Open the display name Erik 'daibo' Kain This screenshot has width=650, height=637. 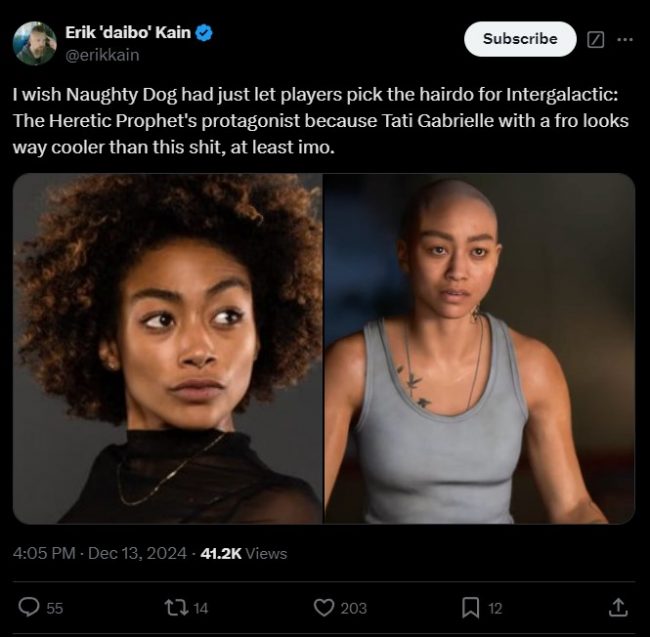128,32
